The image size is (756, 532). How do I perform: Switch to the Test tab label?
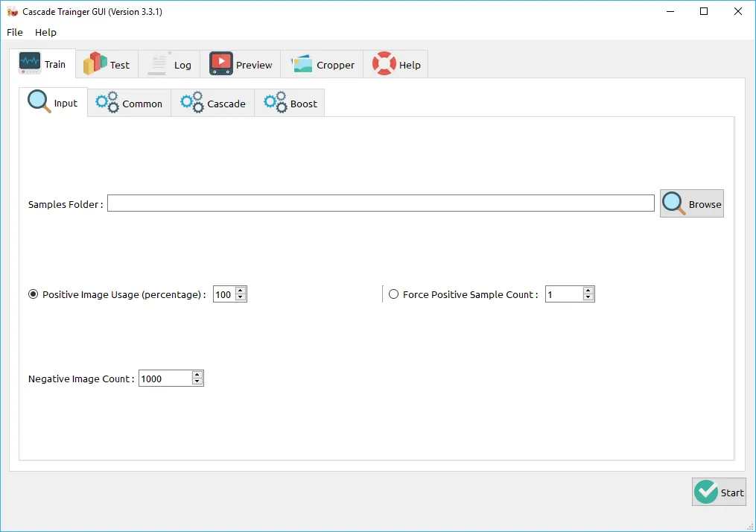120,65
